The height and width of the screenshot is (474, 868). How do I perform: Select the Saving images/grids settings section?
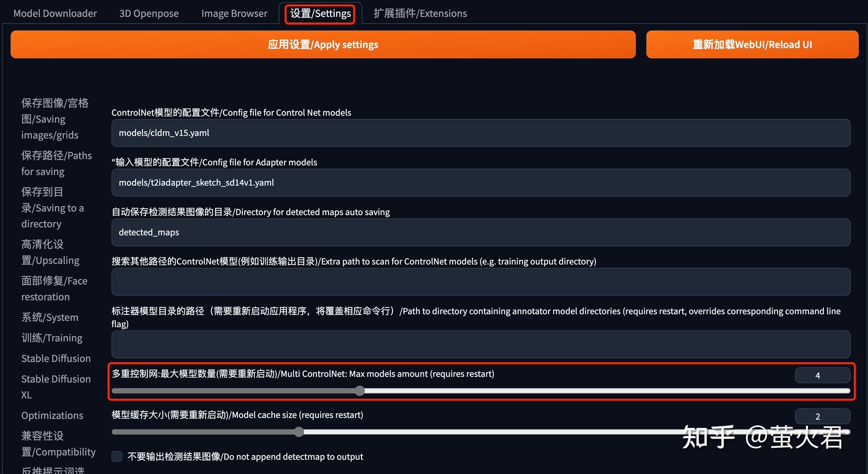[54, 119]
